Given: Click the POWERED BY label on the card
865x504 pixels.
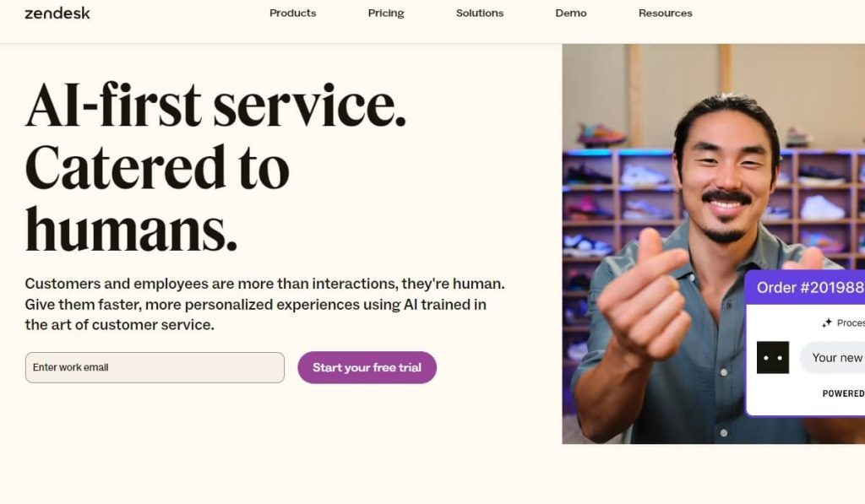Looking at the screenshot, I should [x=843, y=392].
